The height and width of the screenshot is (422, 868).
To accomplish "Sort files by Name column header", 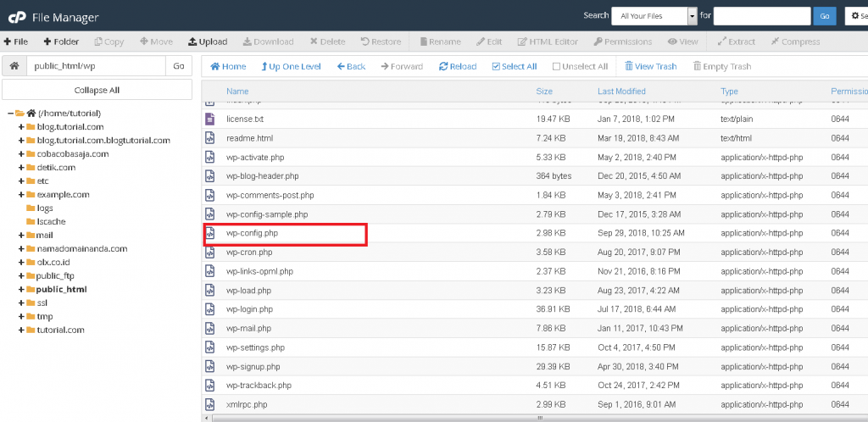I will click(x=237, y=92).
